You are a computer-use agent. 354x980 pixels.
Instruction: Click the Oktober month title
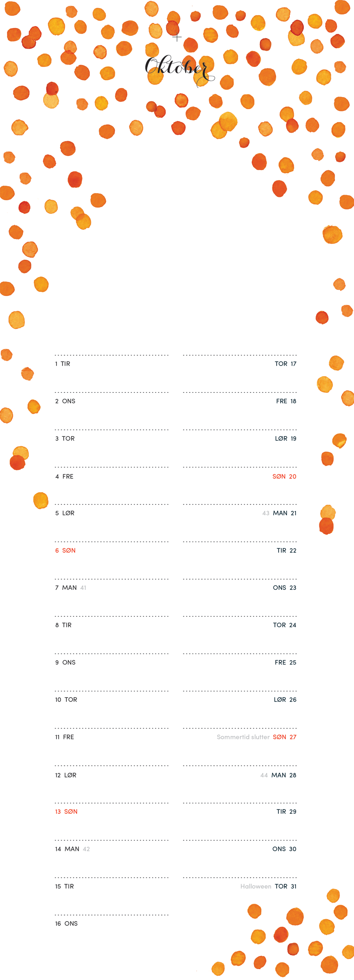coord(178,69)
